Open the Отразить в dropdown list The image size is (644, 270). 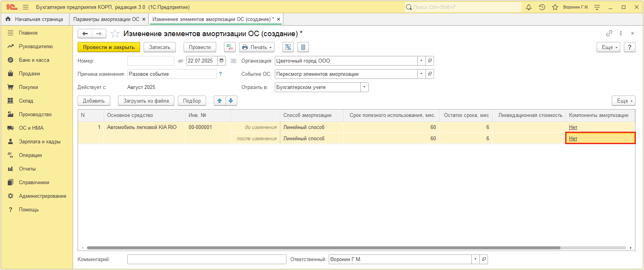(364, 87)
